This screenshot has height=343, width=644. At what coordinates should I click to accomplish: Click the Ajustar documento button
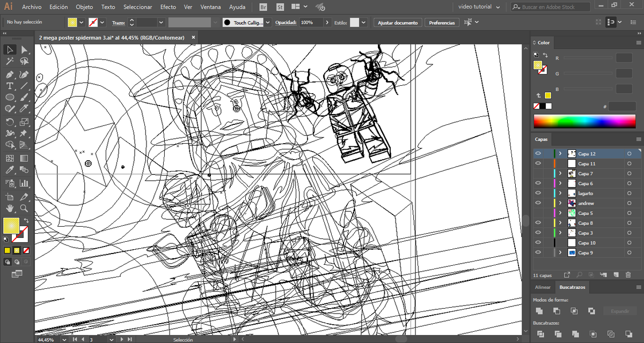coord(398,23)
